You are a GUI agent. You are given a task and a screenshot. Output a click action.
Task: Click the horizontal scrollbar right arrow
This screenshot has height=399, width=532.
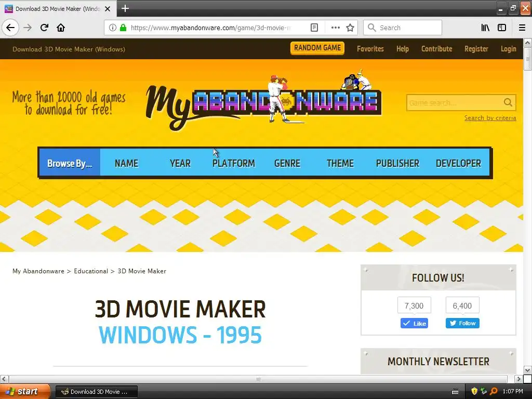518,379
